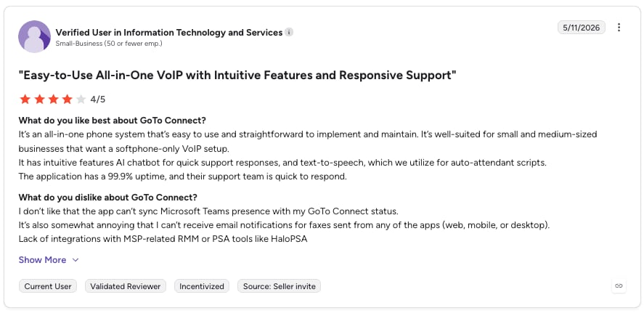Click the Validated Reviewer tag
The image size is (644, 316).
coord(126,286)
